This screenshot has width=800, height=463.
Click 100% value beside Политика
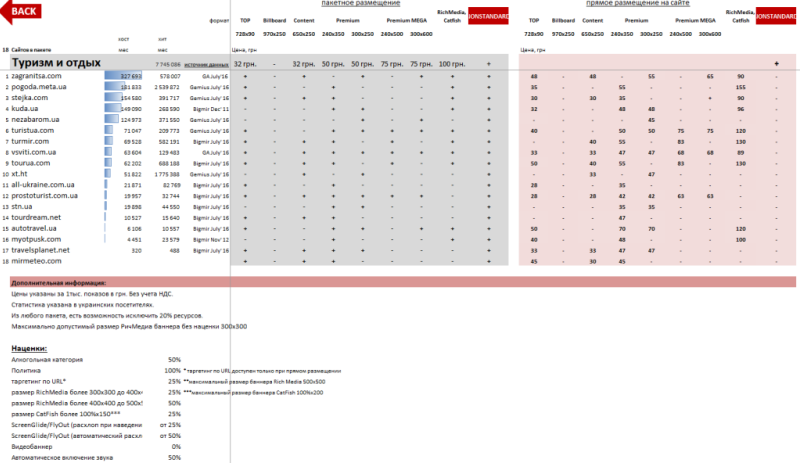point(172,370)
